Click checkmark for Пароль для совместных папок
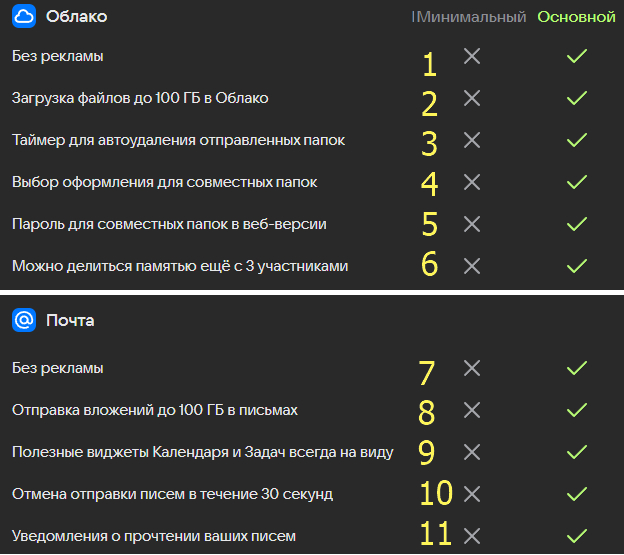 click(x=576, y=224)
